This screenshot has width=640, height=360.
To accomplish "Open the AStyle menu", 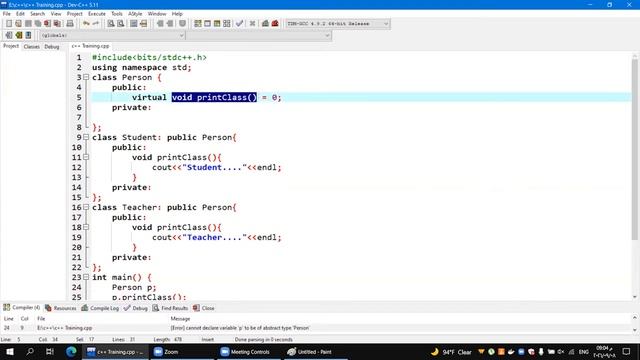I will point(135,14).
